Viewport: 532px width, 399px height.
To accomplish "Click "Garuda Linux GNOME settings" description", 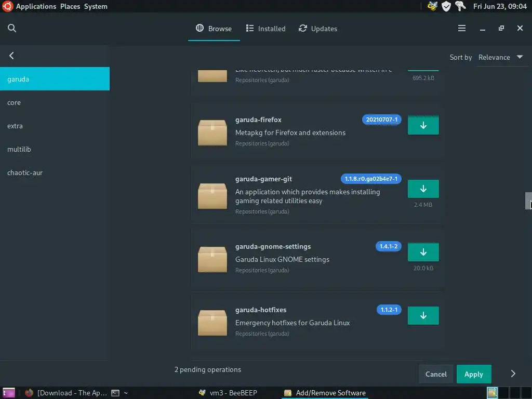I will (x=282, y=259).
